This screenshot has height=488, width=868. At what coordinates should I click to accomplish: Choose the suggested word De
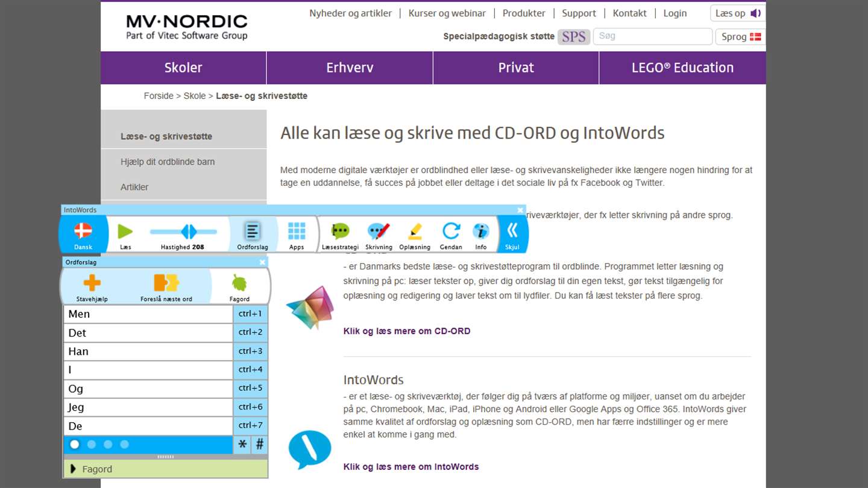(x=148, y=426)
